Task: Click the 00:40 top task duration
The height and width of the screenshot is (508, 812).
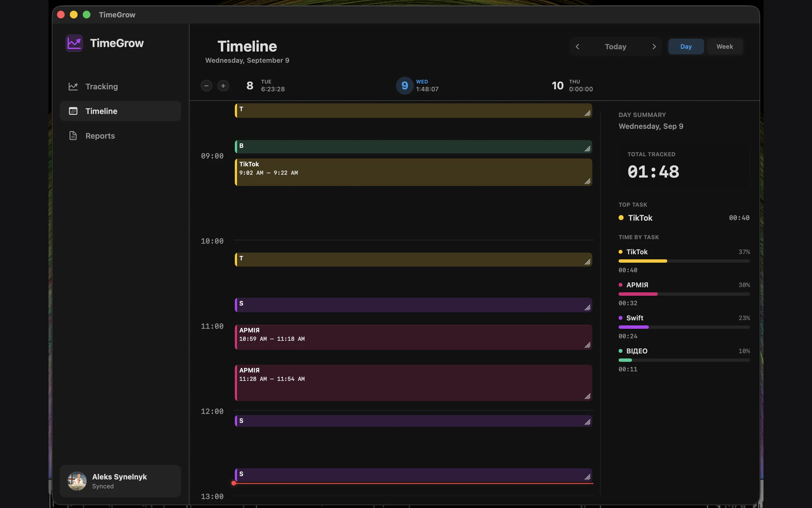Action: tap(739, 218)
